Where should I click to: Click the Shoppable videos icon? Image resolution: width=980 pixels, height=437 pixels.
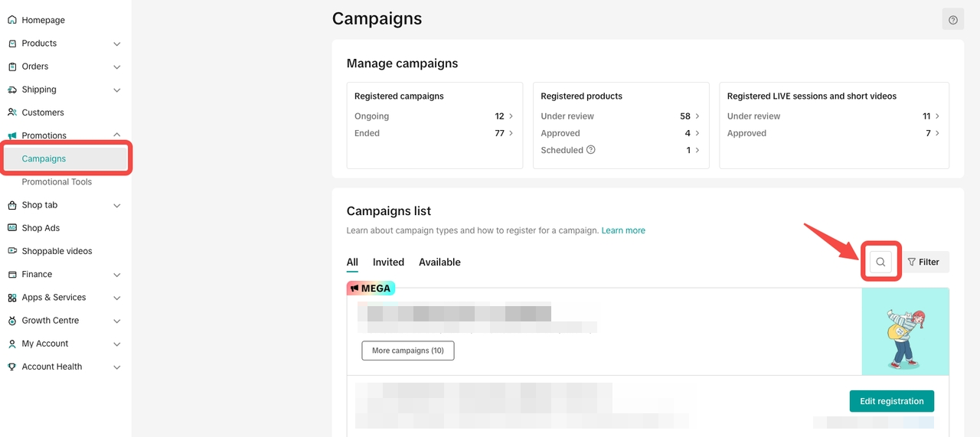(x=12, y=251)
